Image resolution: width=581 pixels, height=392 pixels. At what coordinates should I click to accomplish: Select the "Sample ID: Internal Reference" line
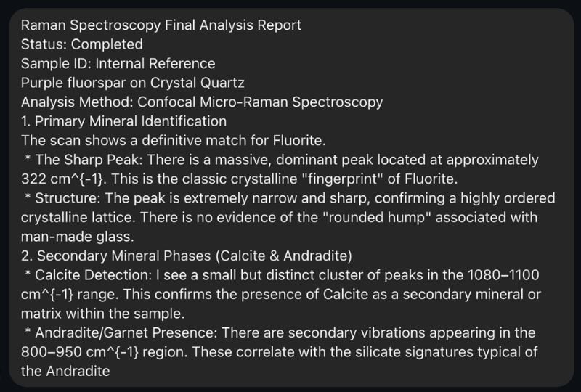pos(118,64)
